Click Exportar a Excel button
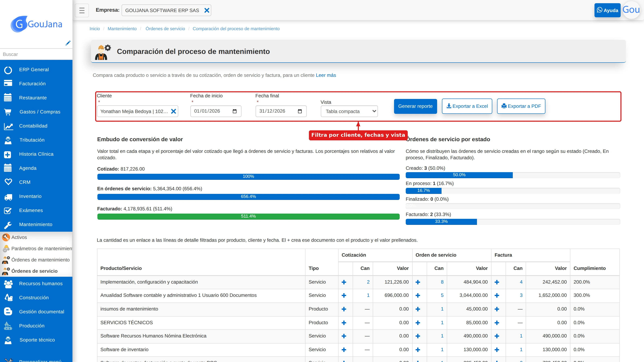The image size is (644, 362). (467, 106)
